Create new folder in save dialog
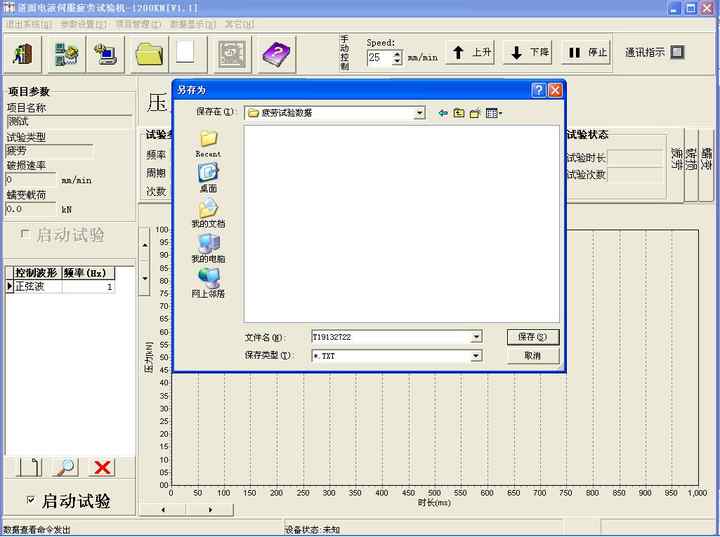 click(x=475, y=113)
